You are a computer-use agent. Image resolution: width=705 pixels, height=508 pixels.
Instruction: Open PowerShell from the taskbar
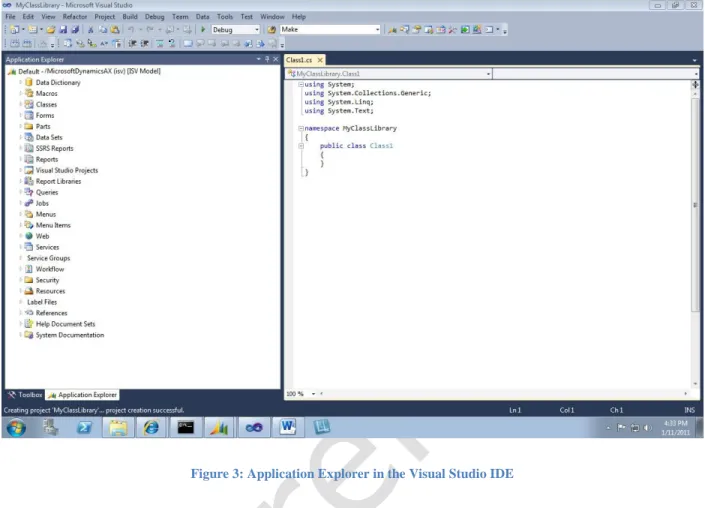pos(84,427)
